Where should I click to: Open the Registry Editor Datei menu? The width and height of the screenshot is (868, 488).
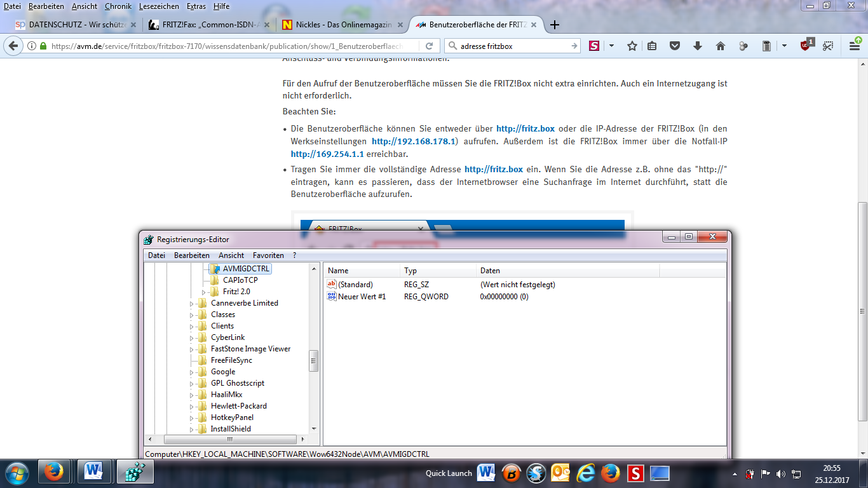pos(156,255)
